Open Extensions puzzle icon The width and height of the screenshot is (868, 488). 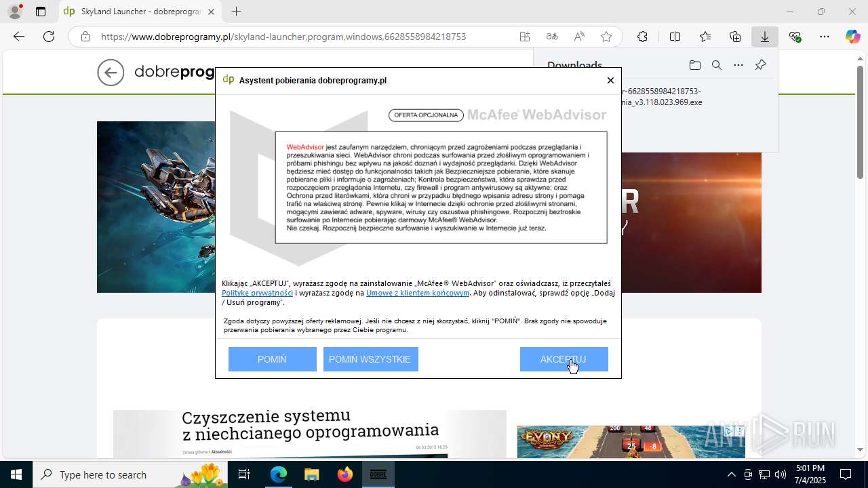(642, 37)
